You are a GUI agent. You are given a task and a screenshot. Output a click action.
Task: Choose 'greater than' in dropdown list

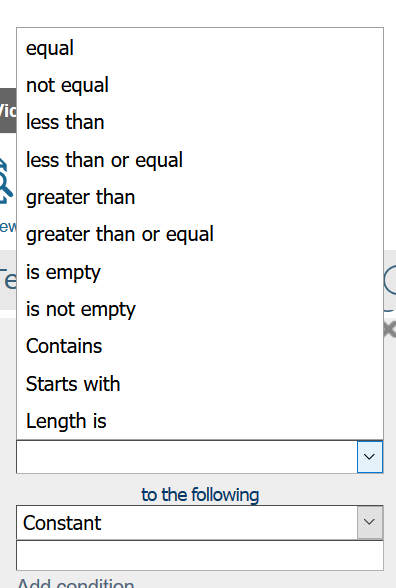pyautogui.click(x=200, y=197)
